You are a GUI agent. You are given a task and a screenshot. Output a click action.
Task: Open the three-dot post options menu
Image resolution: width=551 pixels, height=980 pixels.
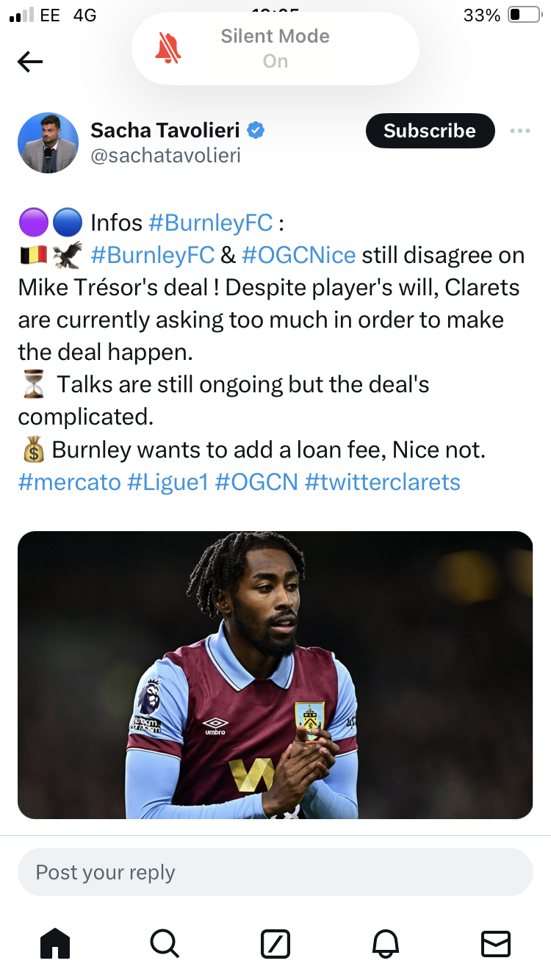(519, 131)
